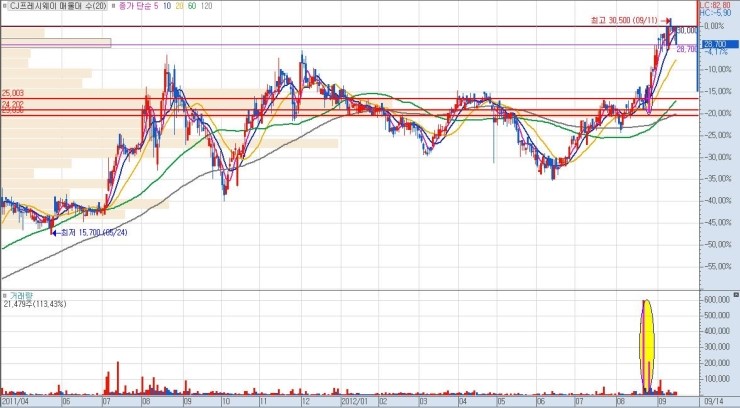This screenshot has width=740, height=408.
Task: Click the small square marker before 거래량
Action: click(4, 296)
